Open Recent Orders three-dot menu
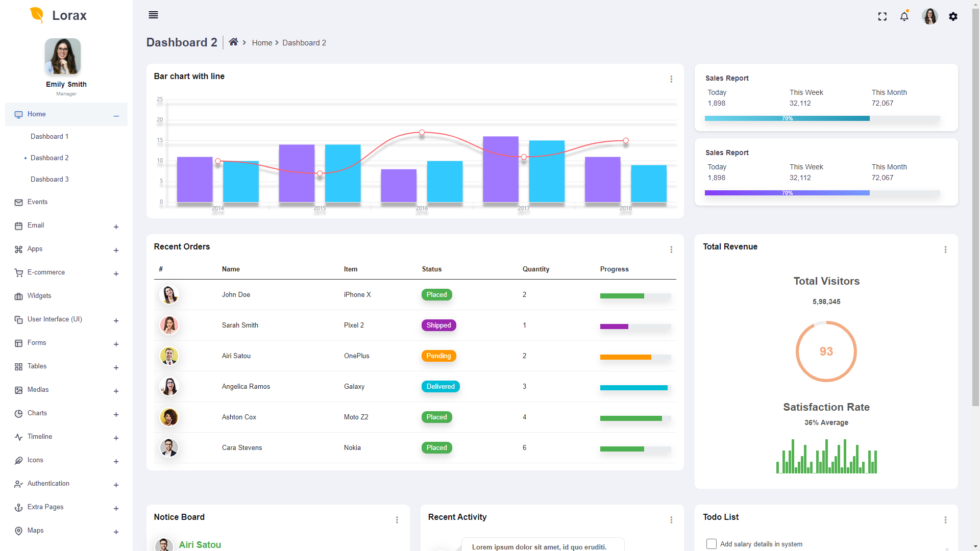This screenshot has width=980, height=551. [671, 249]
